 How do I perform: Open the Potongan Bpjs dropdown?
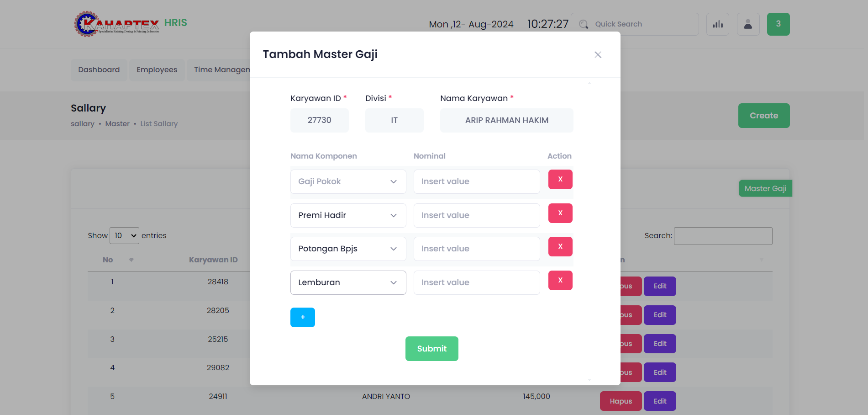[348, 249]
